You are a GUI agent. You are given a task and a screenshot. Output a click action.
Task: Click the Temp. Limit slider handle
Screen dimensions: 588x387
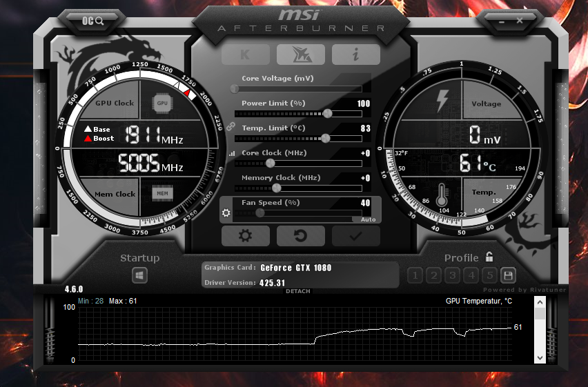click(326, 139)
